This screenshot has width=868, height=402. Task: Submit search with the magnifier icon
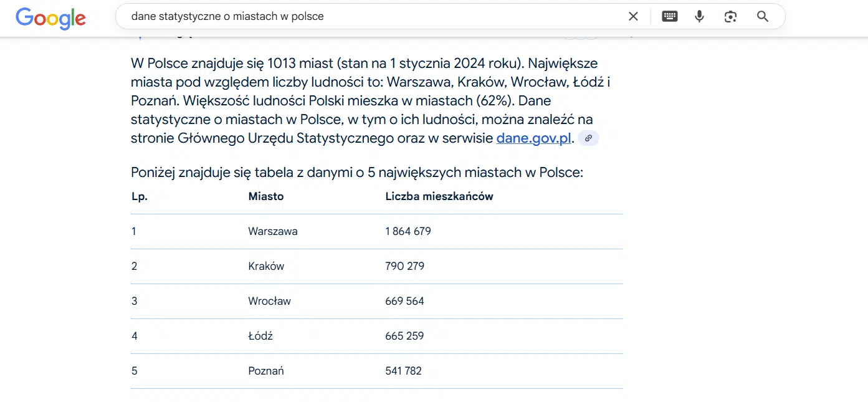pos(763,17)
